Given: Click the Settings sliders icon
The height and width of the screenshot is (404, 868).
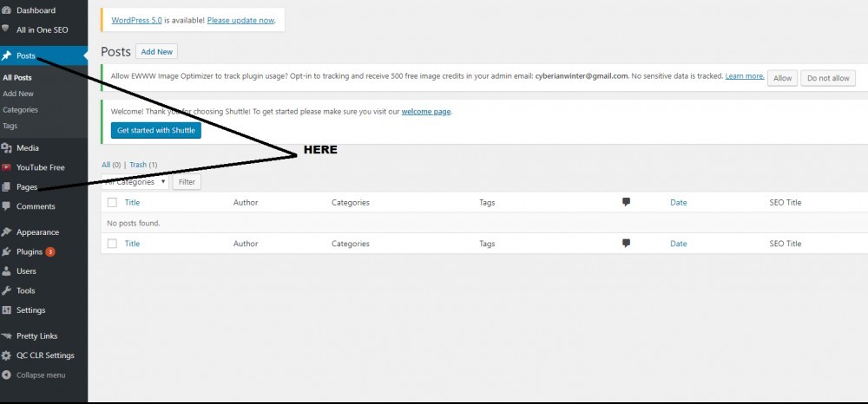Looking at the screenshot, I should [x=7, y=310].
